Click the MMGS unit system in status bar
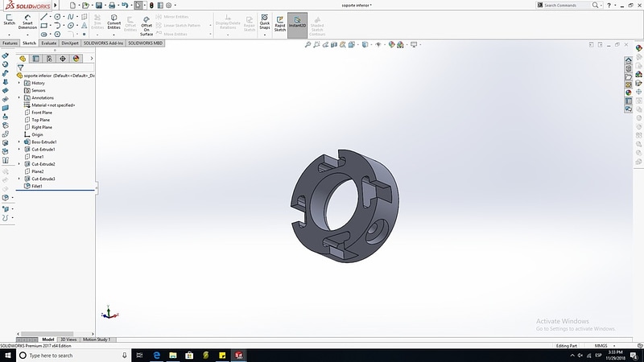 pyautogui.click(x=601, y=346)
